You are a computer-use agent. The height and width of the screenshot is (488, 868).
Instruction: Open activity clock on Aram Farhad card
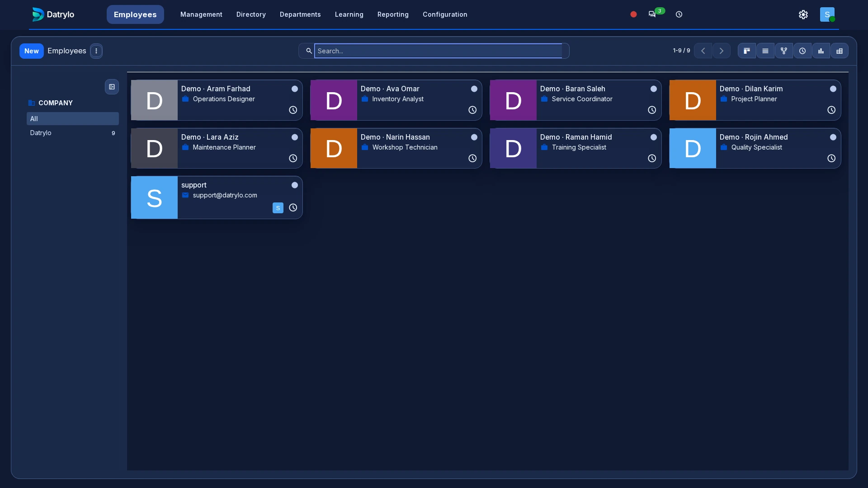(x=293, y=110)
